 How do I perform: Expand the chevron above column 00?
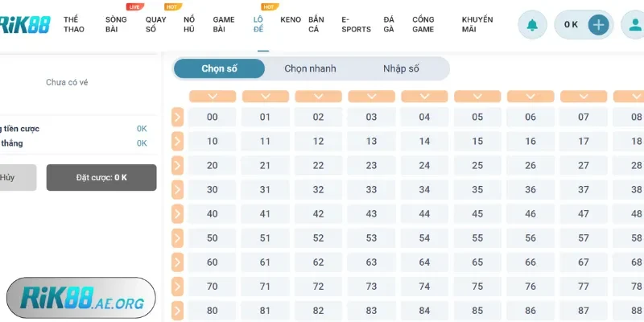(213, 97)
